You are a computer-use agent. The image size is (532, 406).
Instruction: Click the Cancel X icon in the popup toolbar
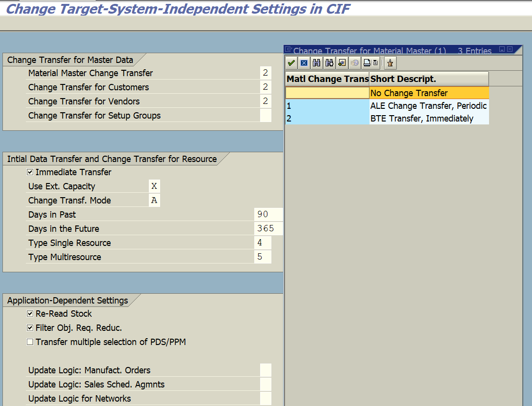tap(304, 62)
